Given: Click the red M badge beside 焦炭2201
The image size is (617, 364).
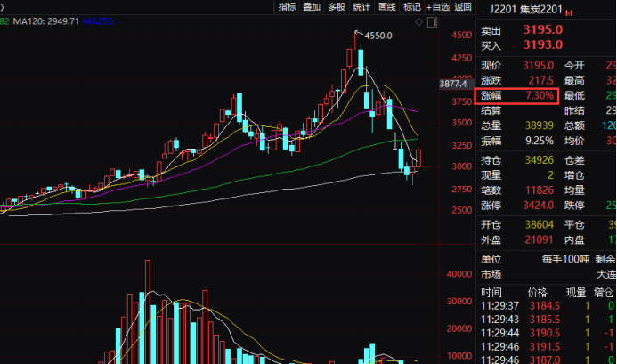Looking at the screenshot, I should 569,10.
